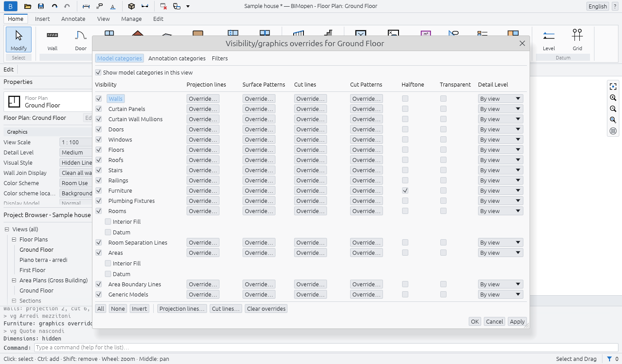The width and height of the screenshot is (622, 364).
Task: Click the filter icon in status bar
Action: (610, 359)
